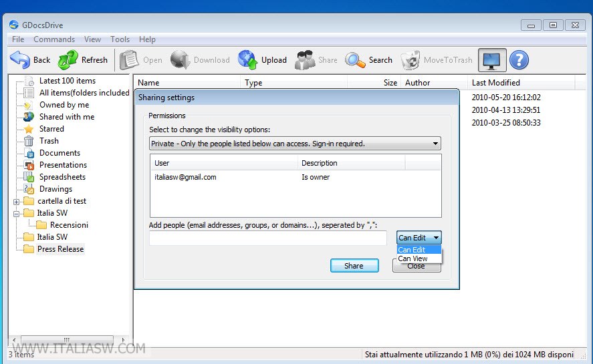Open help via blue question mark icon
The height and width of the screenshot is (364, 593).
[519, 59]
